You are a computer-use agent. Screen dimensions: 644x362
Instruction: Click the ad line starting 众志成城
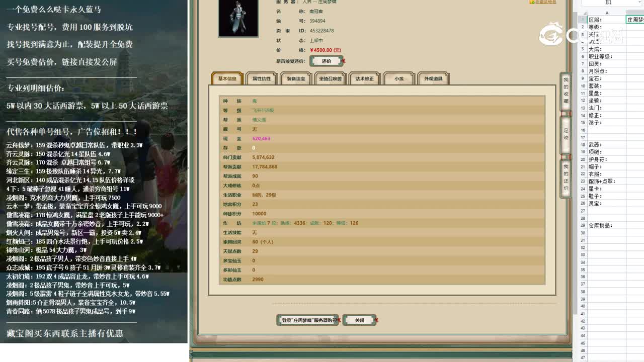(84, 267)
